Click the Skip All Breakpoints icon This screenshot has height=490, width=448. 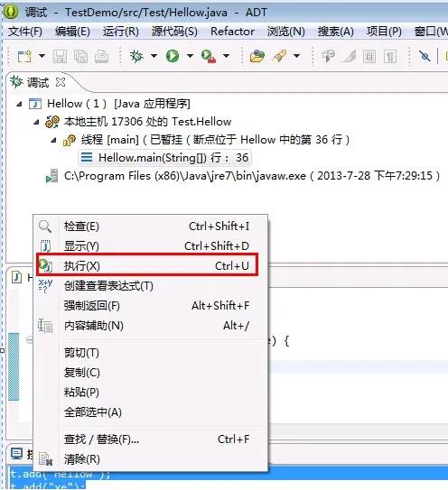coord(425,57)
